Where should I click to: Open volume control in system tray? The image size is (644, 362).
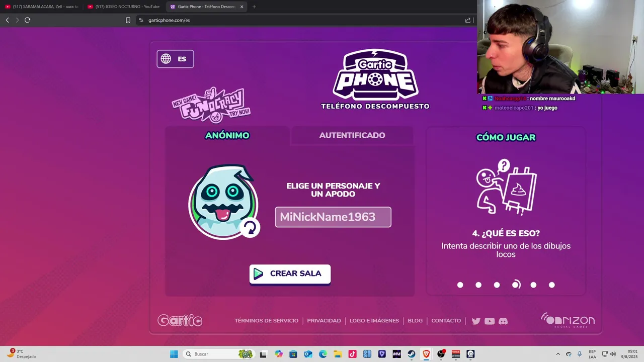613,354
